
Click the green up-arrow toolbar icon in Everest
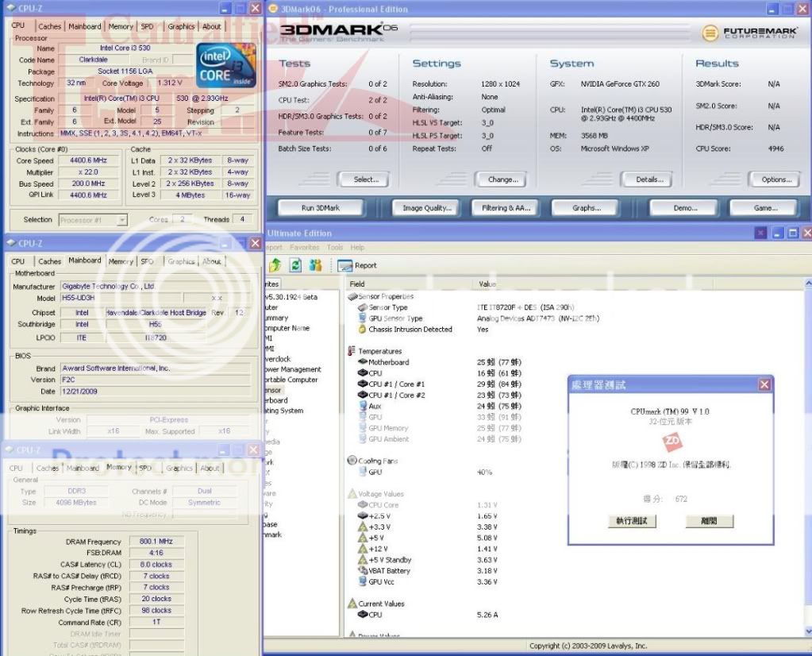pos(275,265)
